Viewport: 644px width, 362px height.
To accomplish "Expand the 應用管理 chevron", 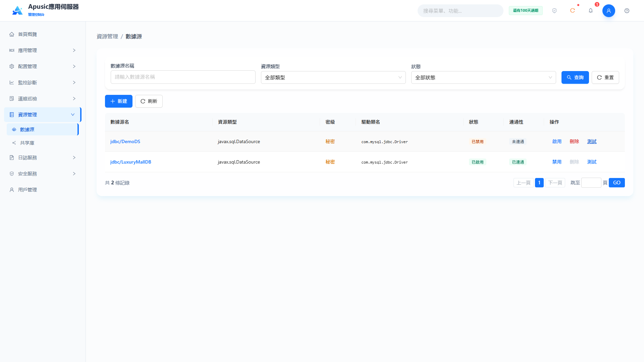I will click(x=74, y=50).
